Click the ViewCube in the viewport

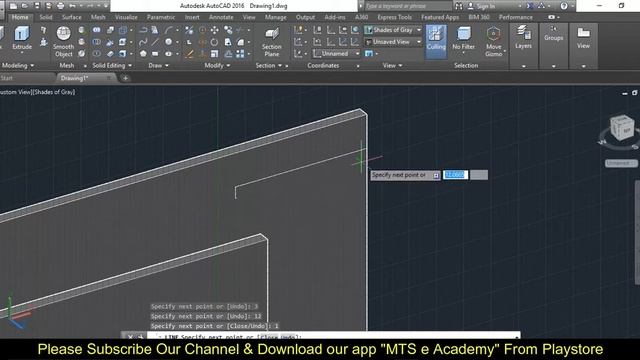621,128
